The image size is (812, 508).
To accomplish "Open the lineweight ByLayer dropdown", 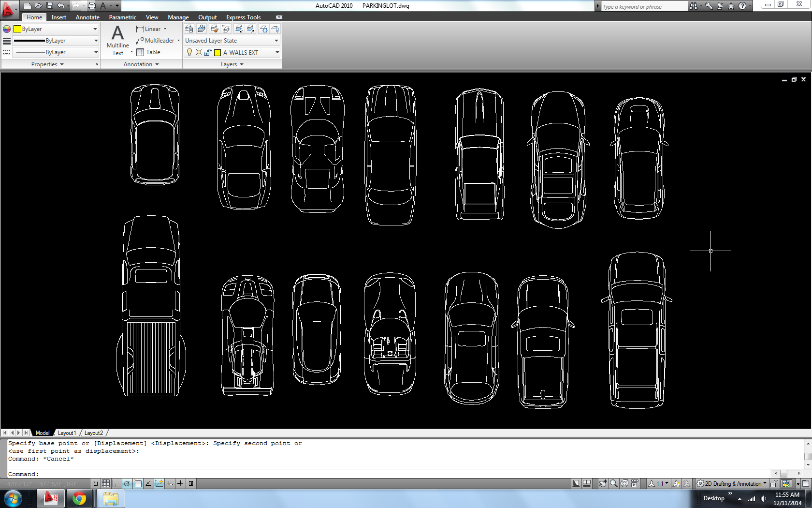I will point(56,41).
